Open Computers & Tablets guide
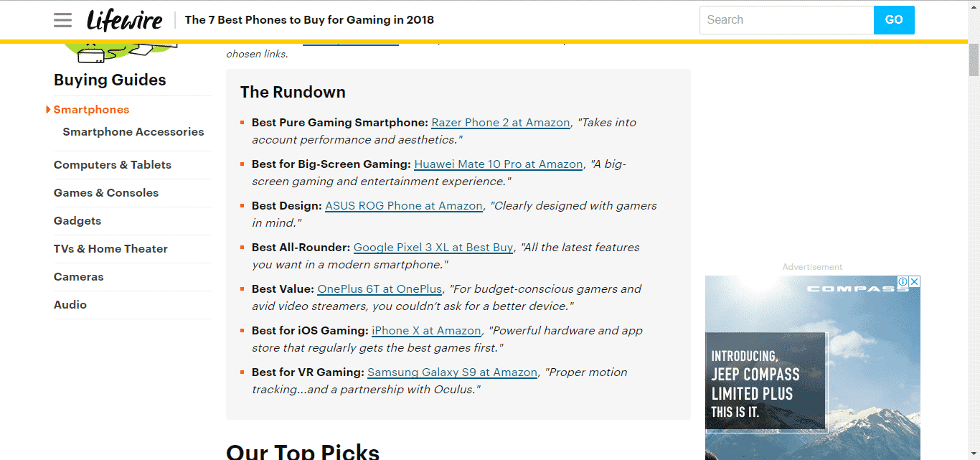Viewport: 980px width, 460px height. (113, 165)
